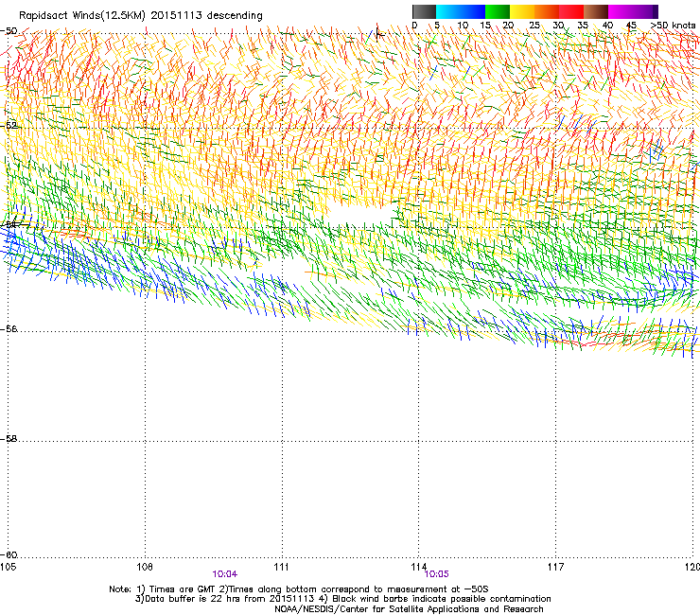This screenshot has height=615, width=700.
Task: Click the -50 latitude axis label
Action: [x=9, y=31]
